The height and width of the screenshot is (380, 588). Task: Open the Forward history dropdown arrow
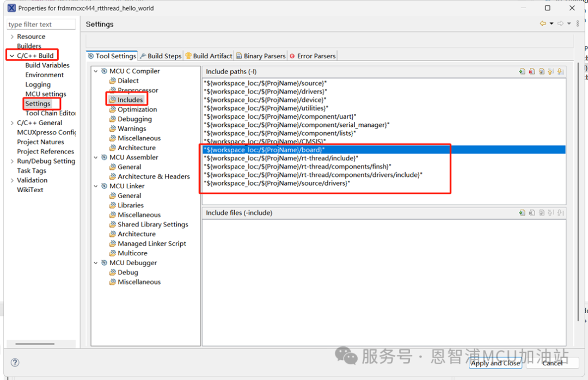(x=569, y=23)
